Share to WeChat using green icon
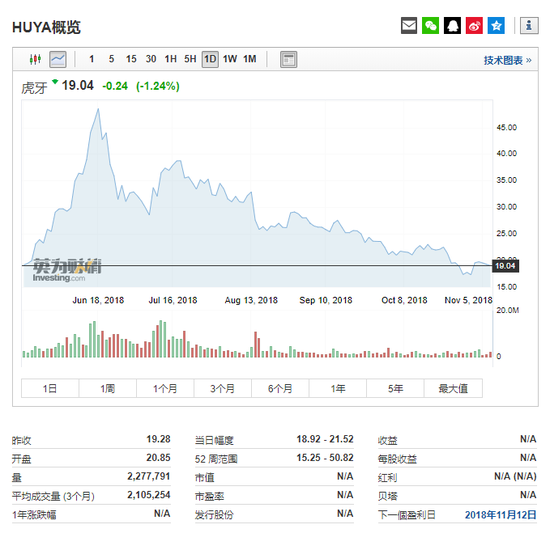This screenshot has height=533, width=550. (x=430, y=26)
